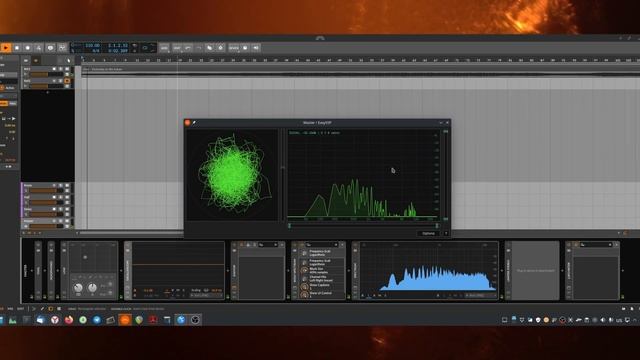Image resolution: width=640 pixels, height=360 pixels.
Task: Click the left knob below the XY pad
Action: [x=78, y=288]
